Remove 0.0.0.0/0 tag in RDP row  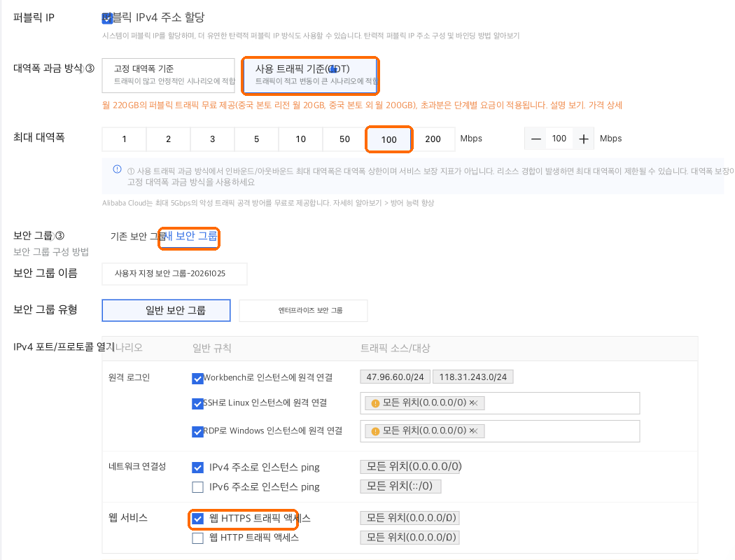(473, 431)
